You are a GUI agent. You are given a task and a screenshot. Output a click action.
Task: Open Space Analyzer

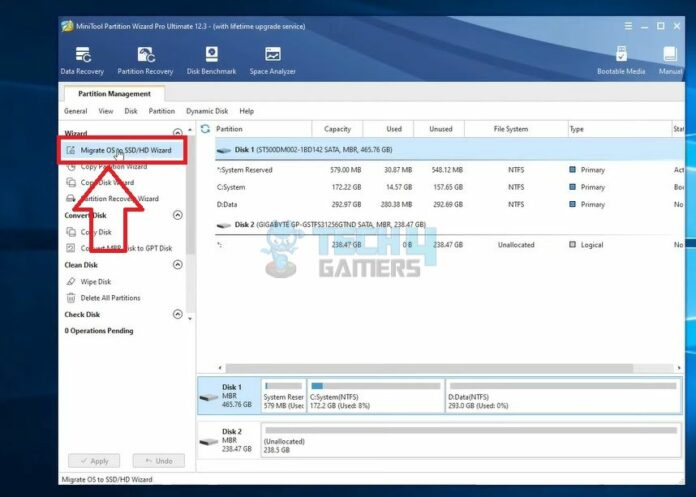(271, 59)
